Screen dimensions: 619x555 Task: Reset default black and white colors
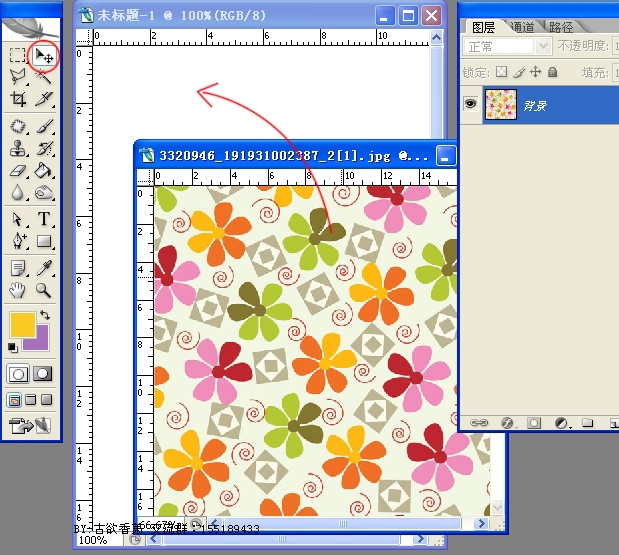click(x=13, y=347)
